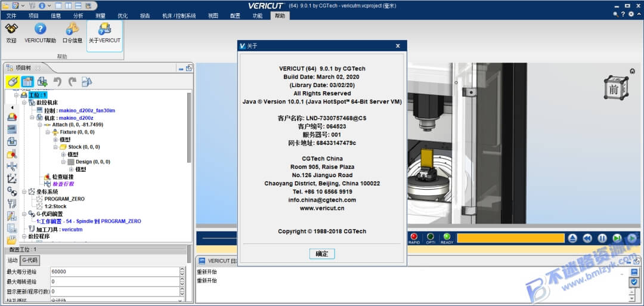Close the 关于 dialog with X
Screen dimensions: 644x306
[398, 45]
